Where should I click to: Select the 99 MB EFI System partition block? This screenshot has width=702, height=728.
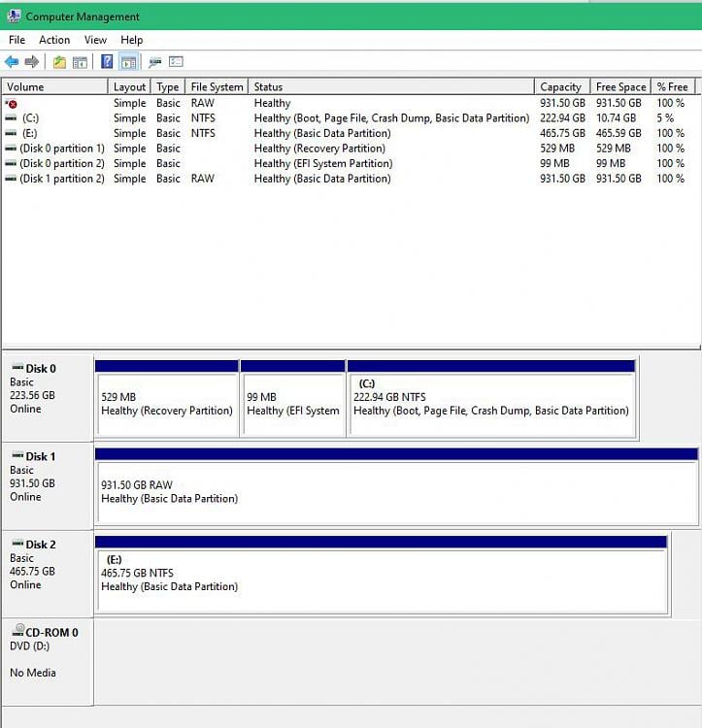coord(292,404)
